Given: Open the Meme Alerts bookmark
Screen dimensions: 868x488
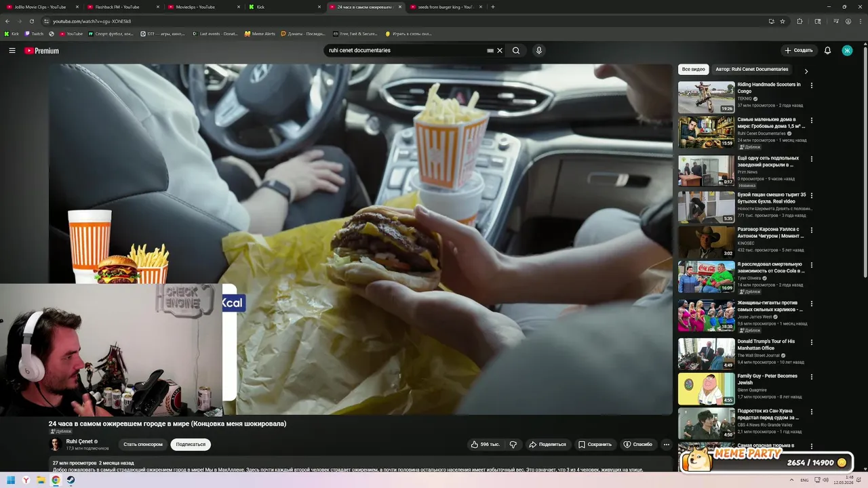Looking at the screenshot, I should 260,34.
